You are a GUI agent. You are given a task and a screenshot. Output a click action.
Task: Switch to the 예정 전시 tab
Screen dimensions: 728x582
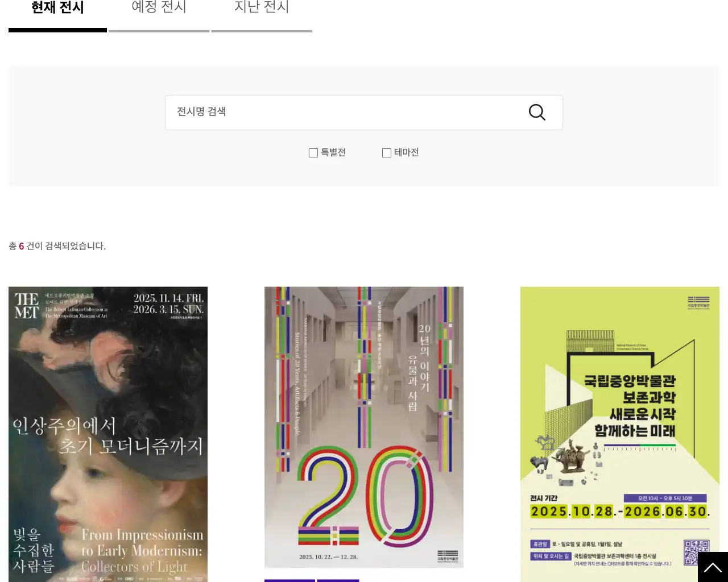click(x=159, y=7)
